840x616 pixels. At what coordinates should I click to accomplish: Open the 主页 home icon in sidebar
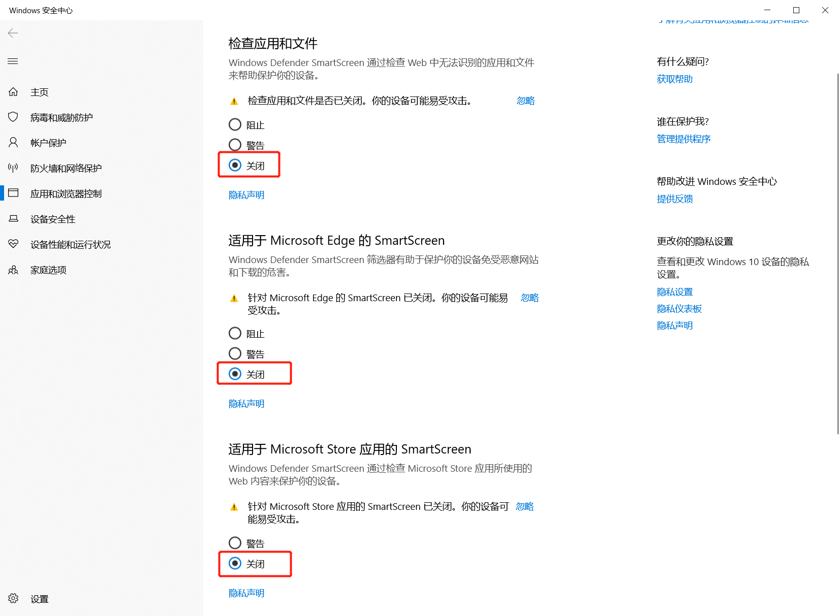click(x=13, y=91)
